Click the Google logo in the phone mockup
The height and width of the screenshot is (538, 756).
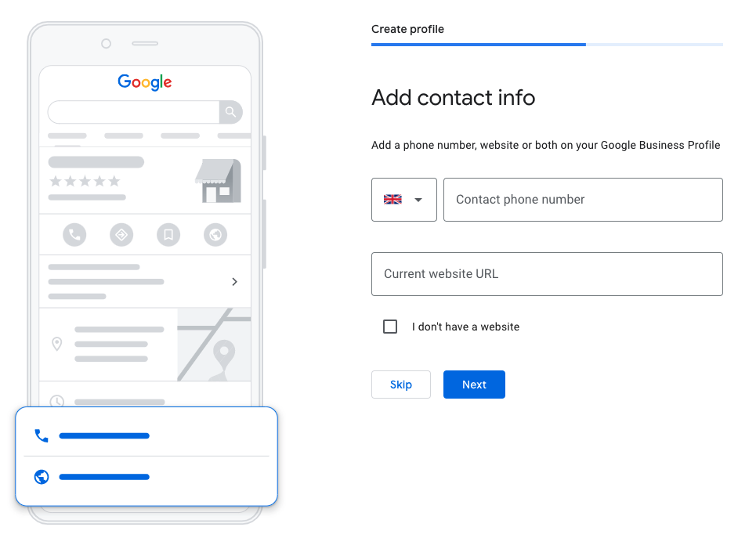click(145, 82)
